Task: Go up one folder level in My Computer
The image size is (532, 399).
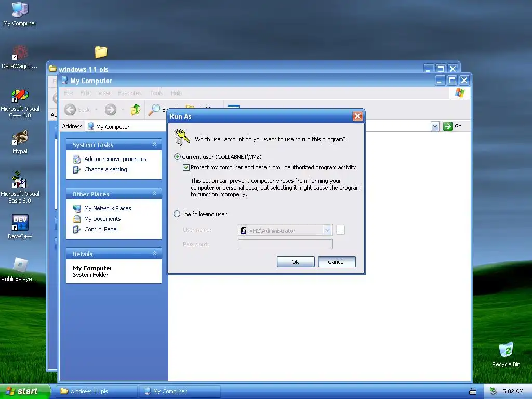Action: pos(136,110)
